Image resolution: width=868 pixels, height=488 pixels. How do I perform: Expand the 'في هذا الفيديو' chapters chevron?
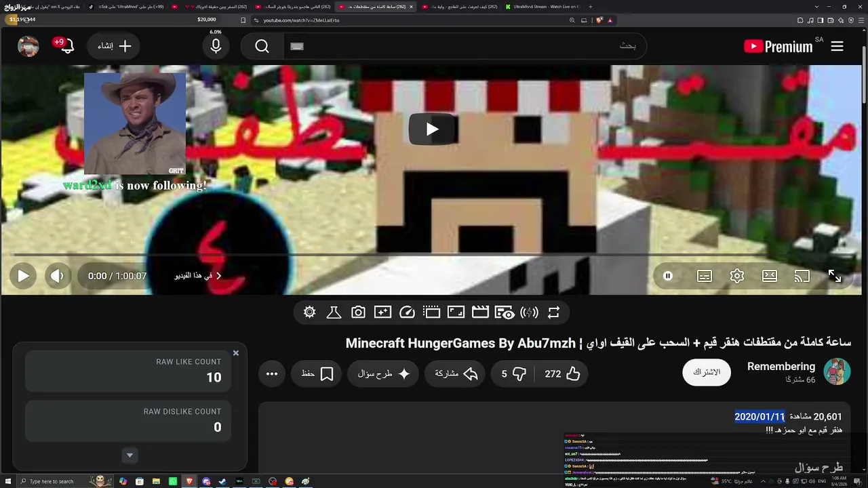point(218,276)
